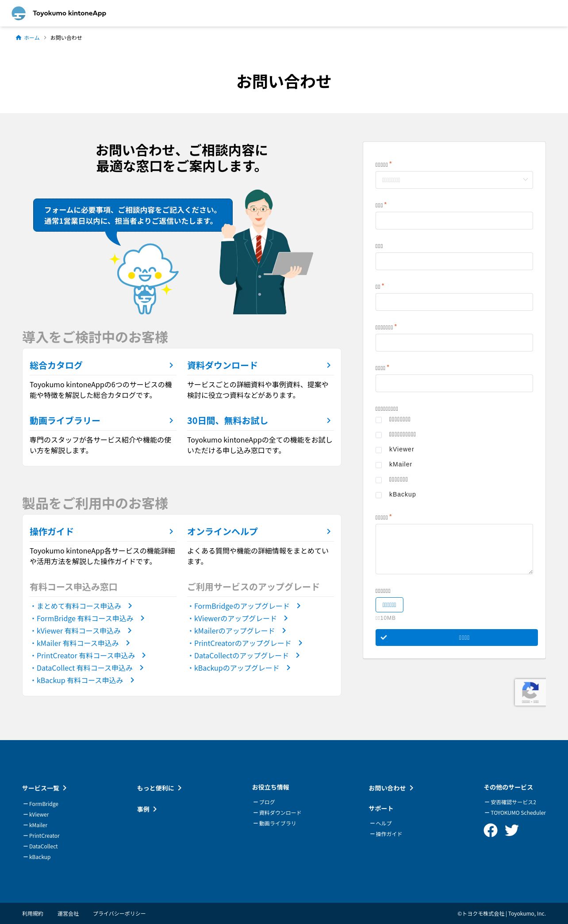This screenshot has width=568, height=924.
Task: Open the 操作ガイド heading link
Action: click(51, 531)
